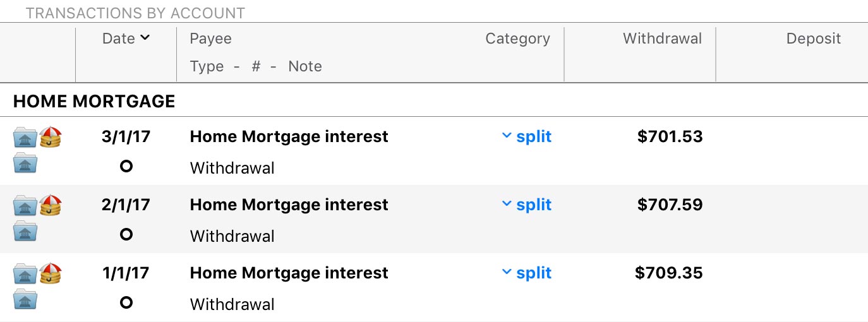The image size is (868, 322).
Task: Toggle the cleared status circle for 1/1/17
Action: (126, 303)
